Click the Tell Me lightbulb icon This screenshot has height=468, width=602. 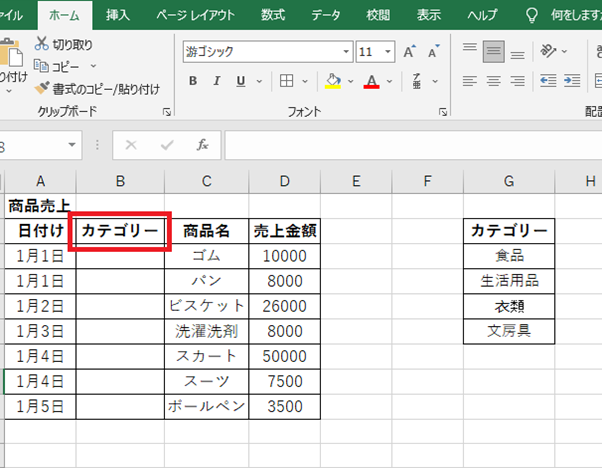pyautogui.click(x=531, y=15)
